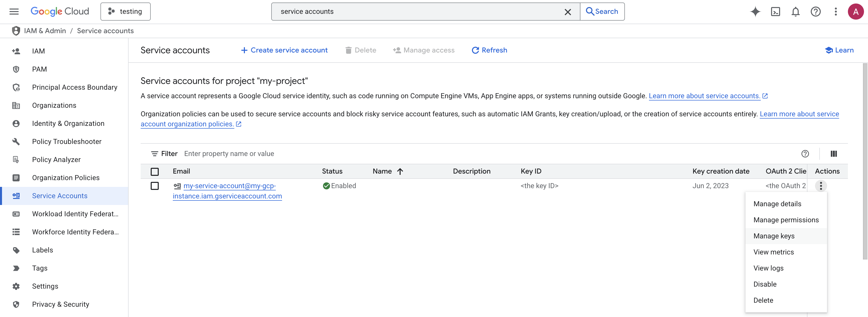Open the Gemini AI assistant sparkle icon
868x317 pixels.
click(x=755, y=12)
